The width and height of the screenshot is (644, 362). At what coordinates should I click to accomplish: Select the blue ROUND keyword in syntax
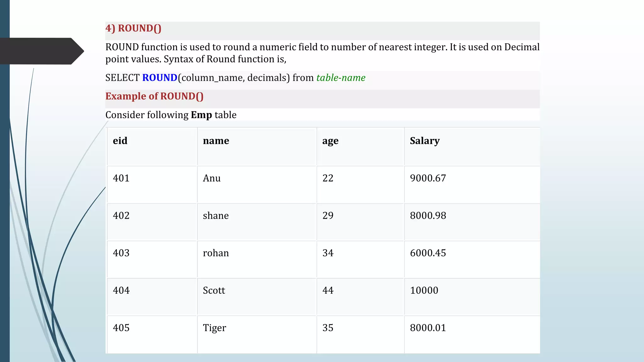(160, 78)
